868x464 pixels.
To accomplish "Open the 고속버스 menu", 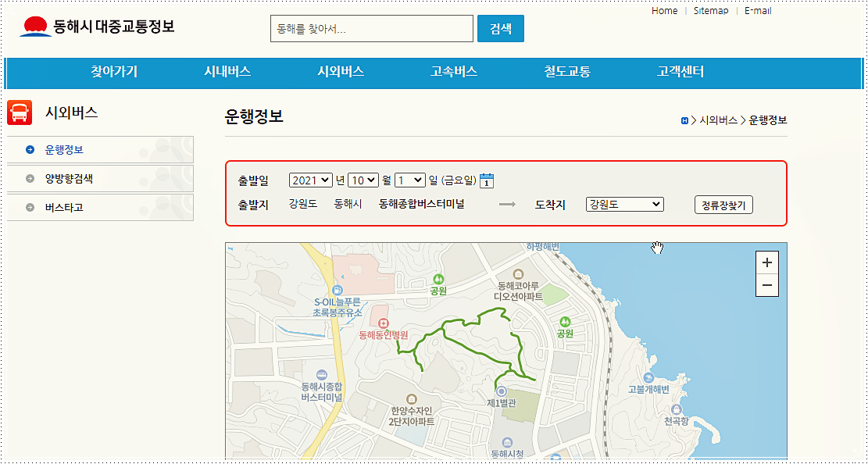I will pyautogui.click(x=454, y=72).
